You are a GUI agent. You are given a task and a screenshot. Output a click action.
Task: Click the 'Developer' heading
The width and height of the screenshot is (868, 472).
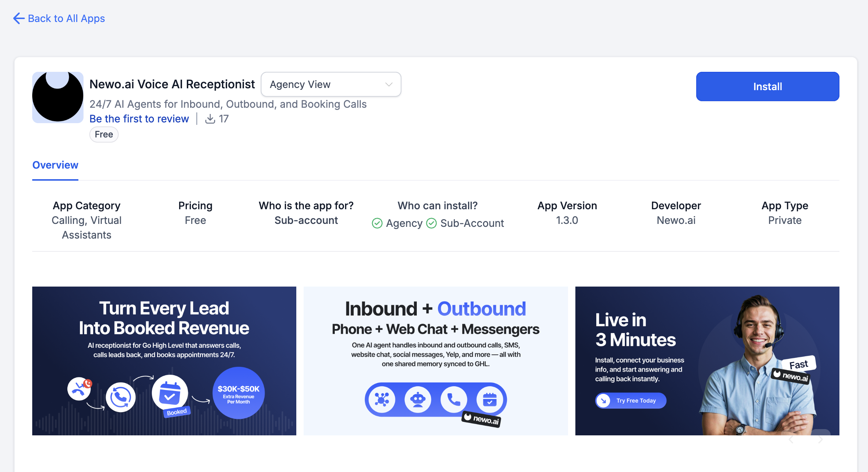(x=676, y=206)
